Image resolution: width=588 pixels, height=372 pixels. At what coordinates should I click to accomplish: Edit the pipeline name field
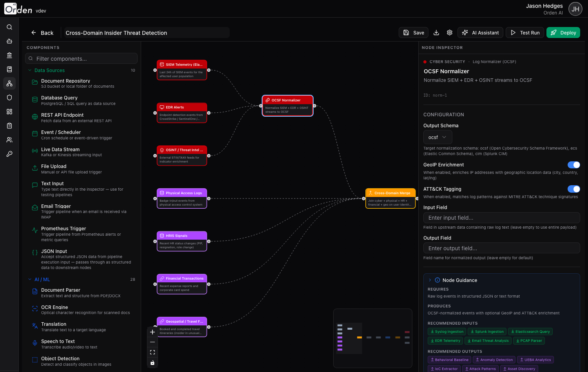[x=147, y=33]
